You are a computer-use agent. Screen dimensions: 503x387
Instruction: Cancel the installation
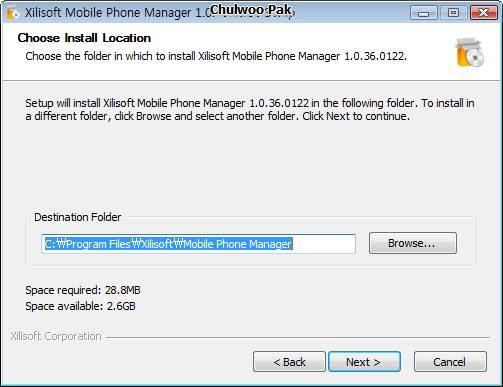coord(450,361)
